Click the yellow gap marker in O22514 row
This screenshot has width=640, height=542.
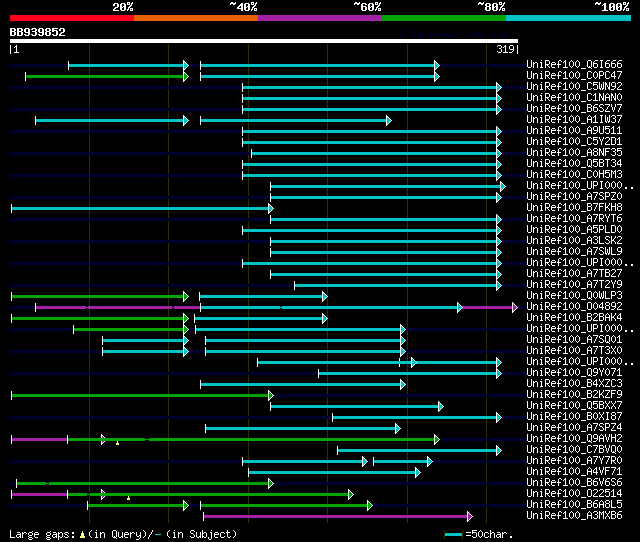129,498
